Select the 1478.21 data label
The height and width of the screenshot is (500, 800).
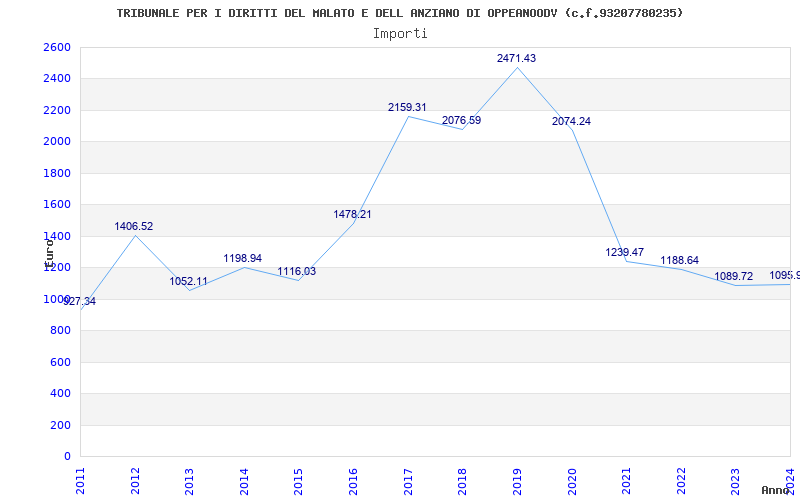click(x=353, y=214)
